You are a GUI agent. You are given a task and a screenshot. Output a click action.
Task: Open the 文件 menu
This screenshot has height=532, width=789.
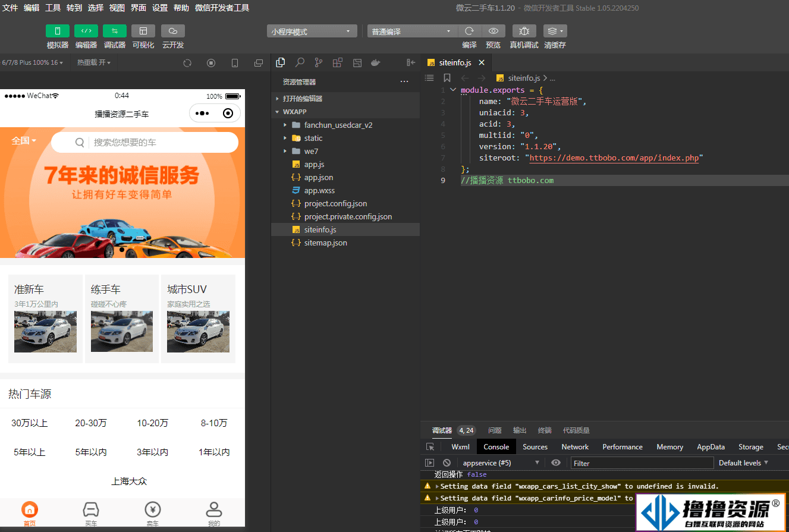point(10,8)
